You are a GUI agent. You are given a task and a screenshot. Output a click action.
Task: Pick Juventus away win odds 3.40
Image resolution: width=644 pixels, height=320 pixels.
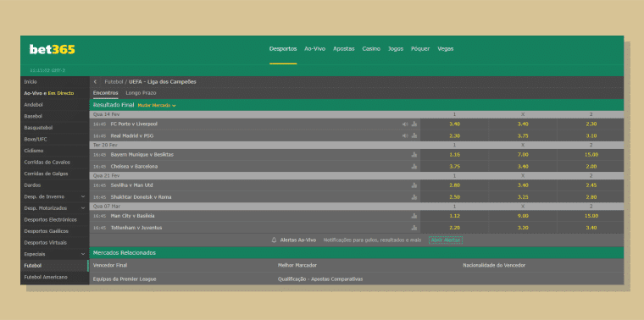coord(591,228)
